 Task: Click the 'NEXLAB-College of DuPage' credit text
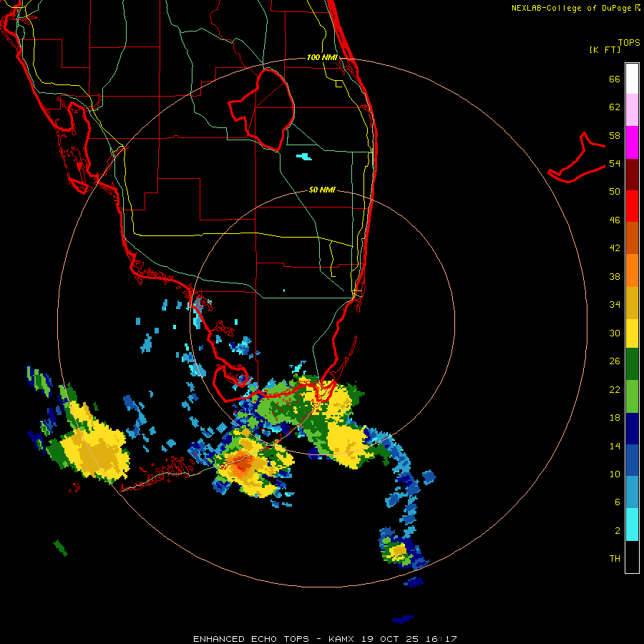571,8
